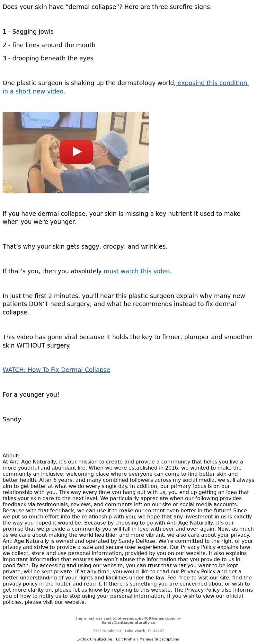The width and height of the screenshot is (257, 644).
Task: Click the Sandy@antiagenaturally.co sender address
Action: 128,622
